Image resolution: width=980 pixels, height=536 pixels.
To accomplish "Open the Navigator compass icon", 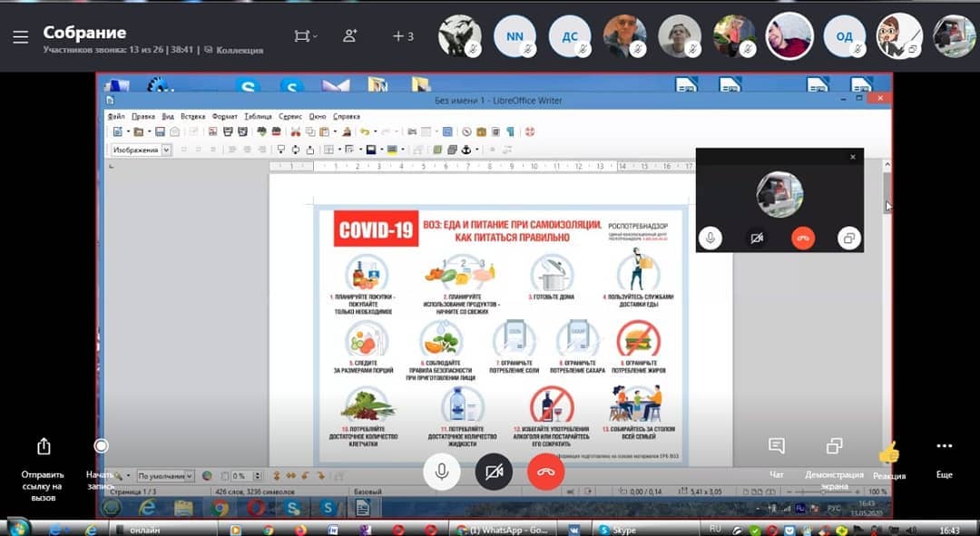I will click(x=467, y=132).
